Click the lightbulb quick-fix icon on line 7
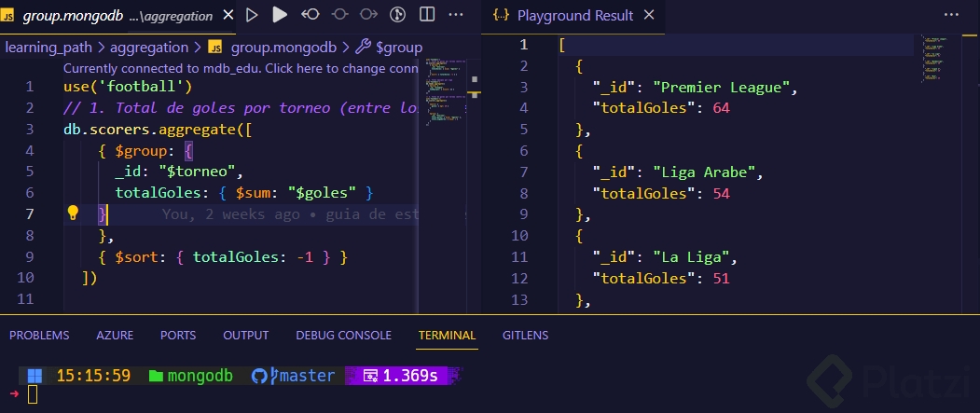The image size is (980, 413). pyautogui.click(x=73, y=213)
